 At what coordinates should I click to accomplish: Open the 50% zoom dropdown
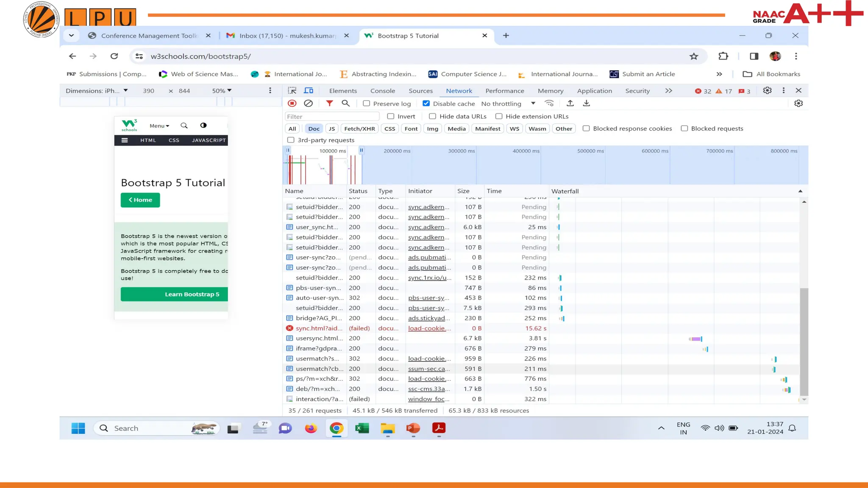tap(222, 91)
